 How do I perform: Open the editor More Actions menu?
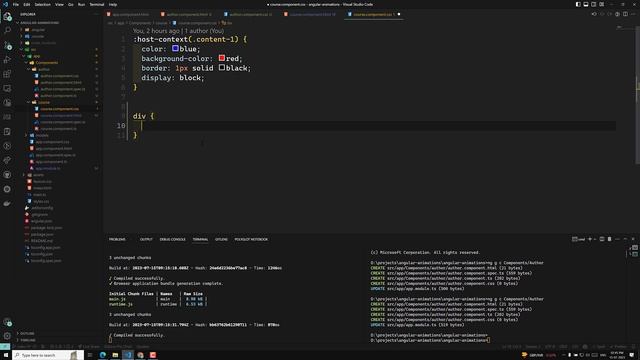[633, 14]
